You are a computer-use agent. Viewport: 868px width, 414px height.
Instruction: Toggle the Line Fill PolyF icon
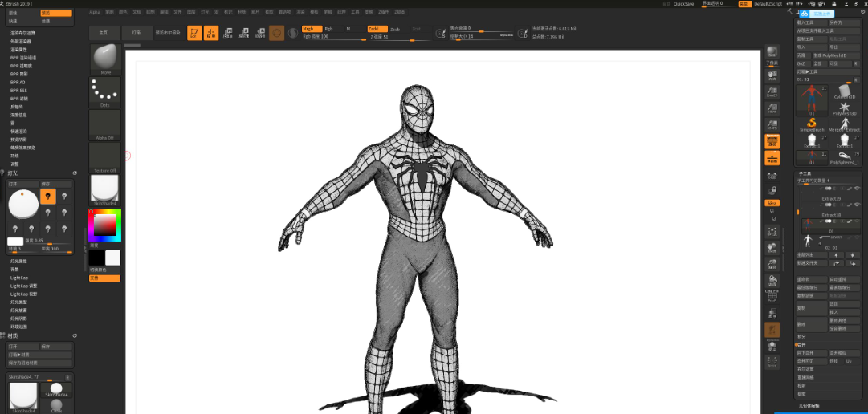click(x=772, y=297)
